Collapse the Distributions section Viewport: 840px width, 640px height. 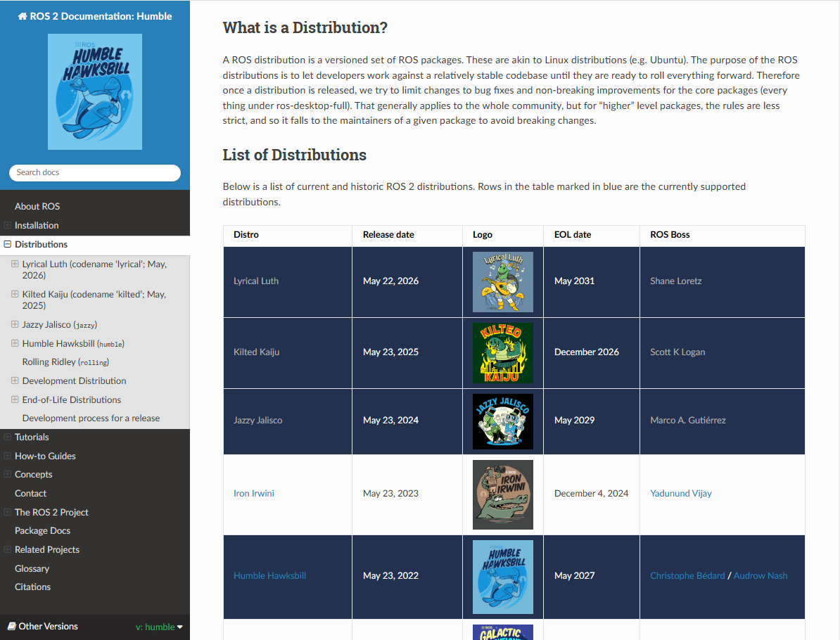[x=8, y=244]
